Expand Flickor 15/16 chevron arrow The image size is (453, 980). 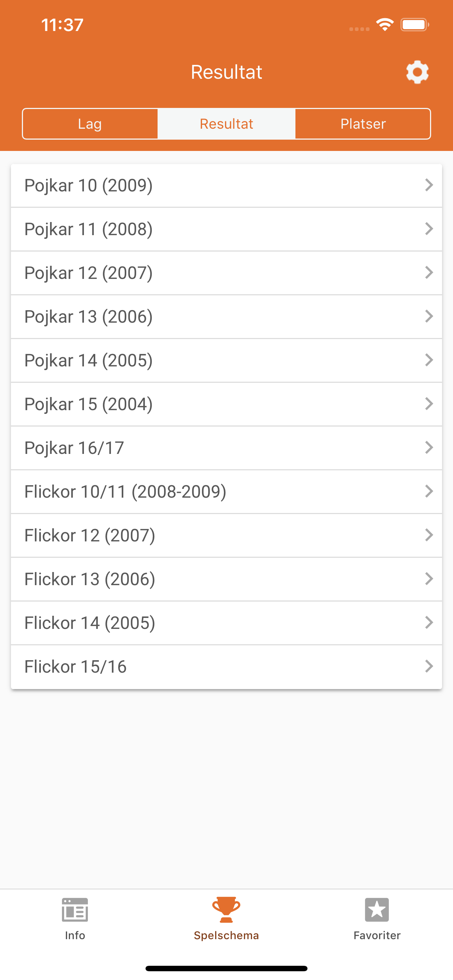pyautogui.click(x=429, y=666)
